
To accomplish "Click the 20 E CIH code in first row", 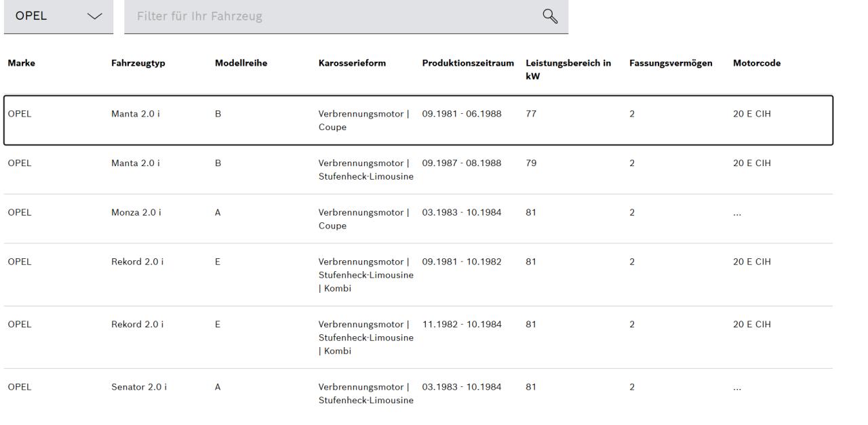I will tap(751, 114).
